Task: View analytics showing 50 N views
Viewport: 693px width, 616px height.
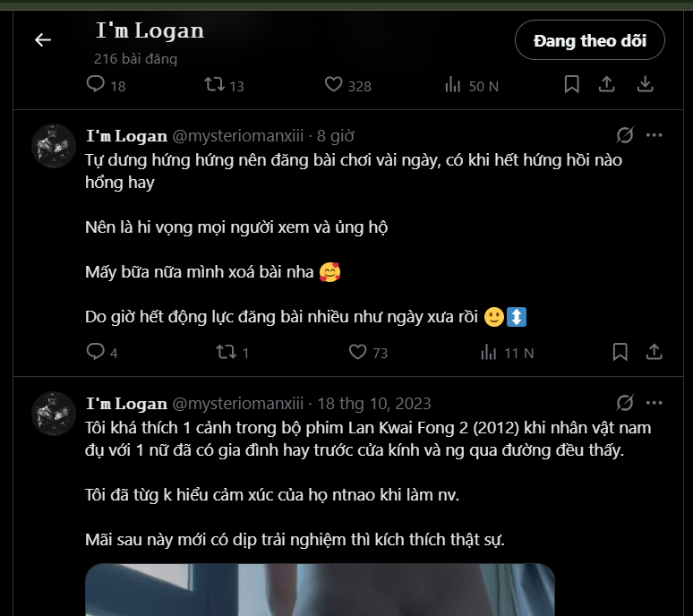Action: [x=453, y=84]
